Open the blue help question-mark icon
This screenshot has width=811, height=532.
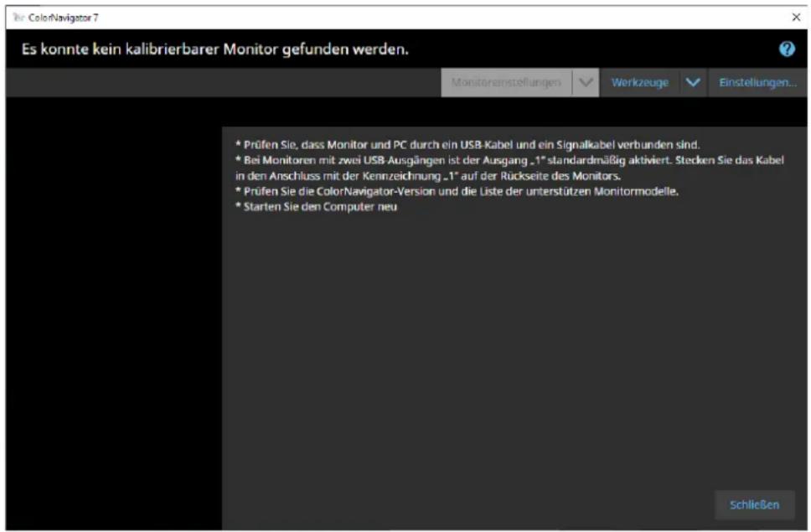787,49
